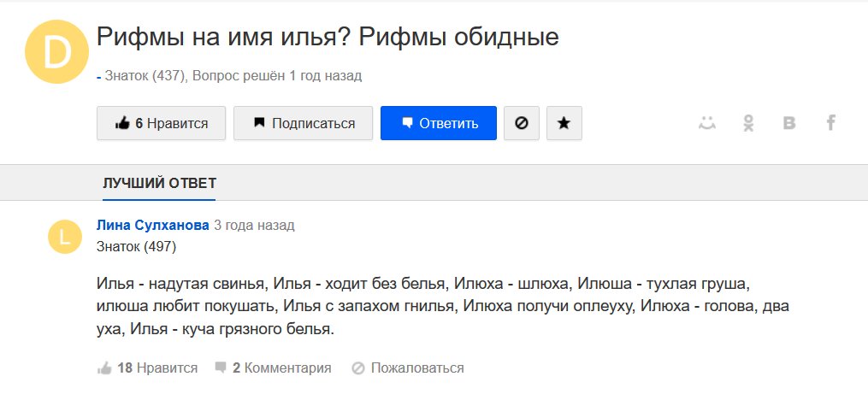
Task: Share to VKontakte icon
Action: point(789,123)
